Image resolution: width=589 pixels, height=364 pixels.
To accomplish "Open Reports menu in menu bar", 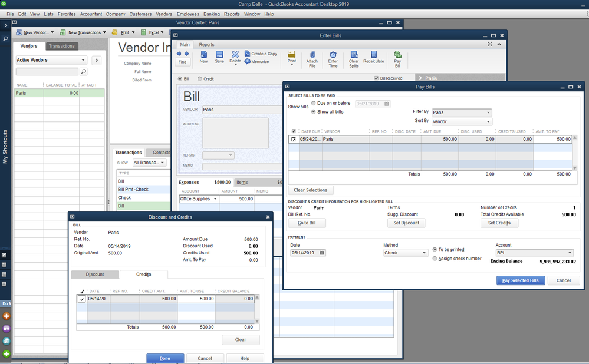I will (232, 14).
